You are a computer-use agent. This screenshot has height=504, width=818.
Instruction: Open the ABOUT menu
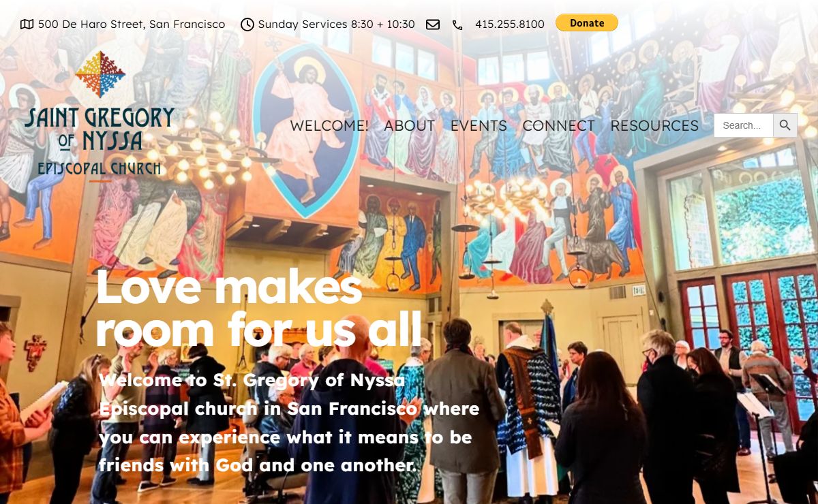[409, 125]
